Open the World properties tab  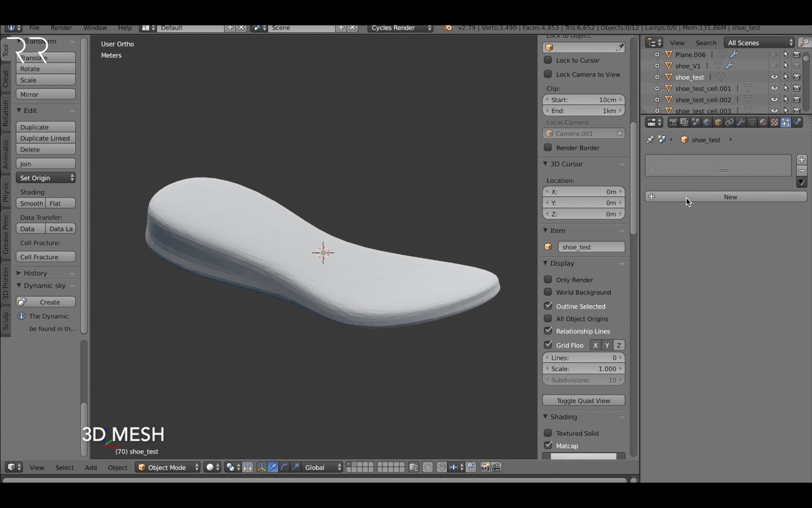[706, 122]
